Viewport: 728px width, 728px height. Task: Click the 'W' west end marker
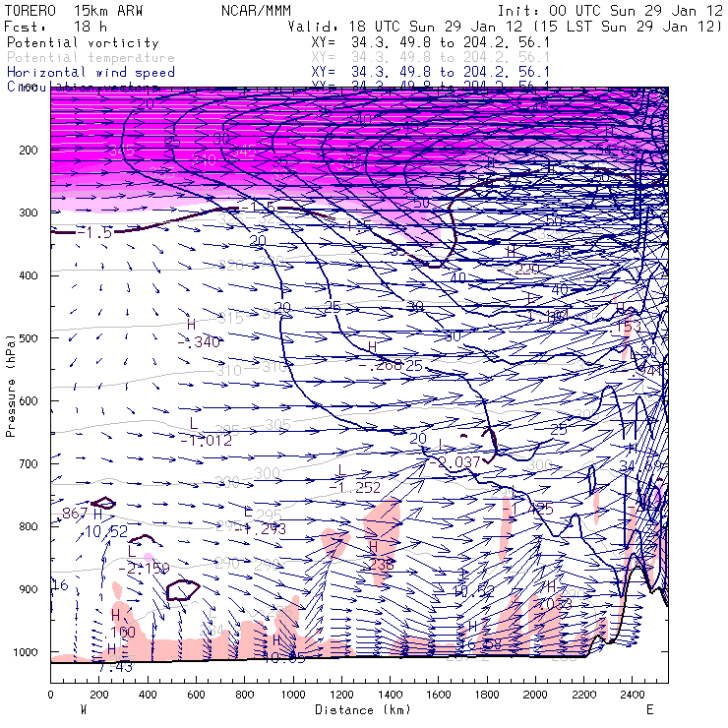point(84,709)
